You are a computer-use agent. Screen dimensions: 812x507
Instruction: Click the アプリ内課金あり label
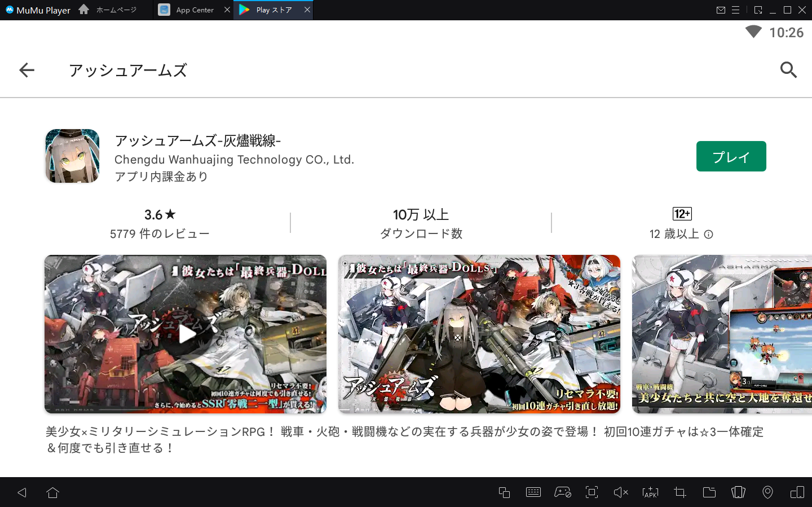coord(161,177)
